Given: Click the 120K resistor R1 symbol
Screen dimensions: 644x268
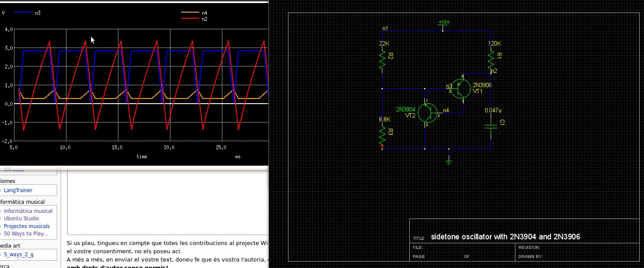Looking at the screenshot, I should point(491,61).
